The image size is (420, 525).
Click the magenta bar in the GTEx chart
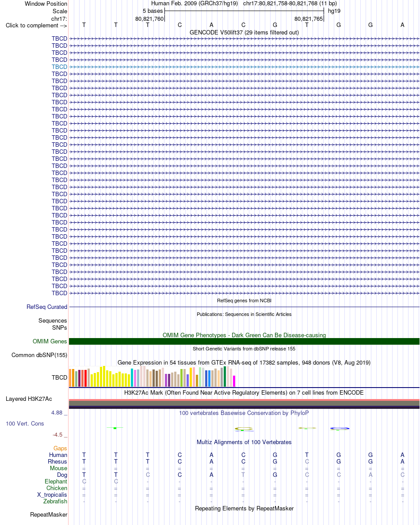[x=234, y=381]
